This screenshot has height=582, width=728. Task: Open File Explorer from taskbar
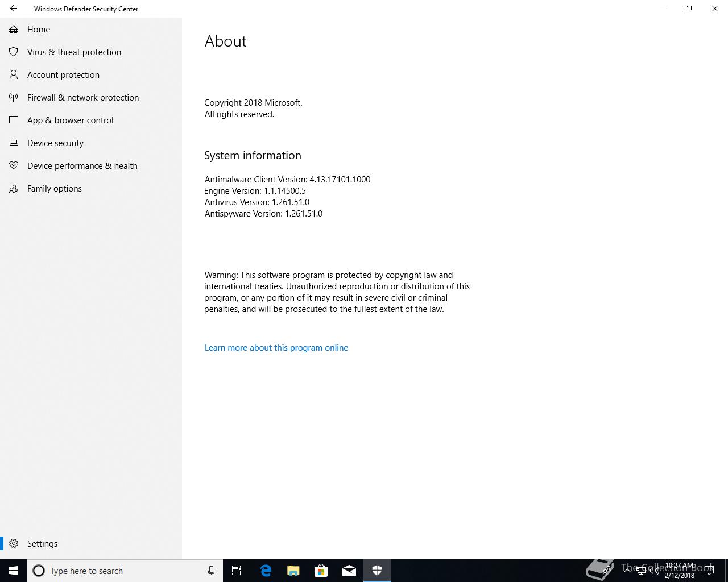coord(293,571)
